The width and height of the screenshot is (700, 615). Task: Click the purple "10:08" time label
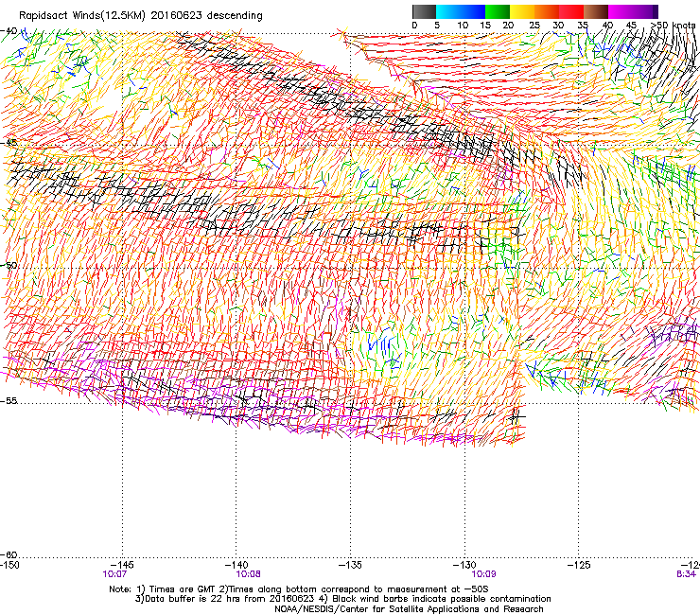pos(248,574)
